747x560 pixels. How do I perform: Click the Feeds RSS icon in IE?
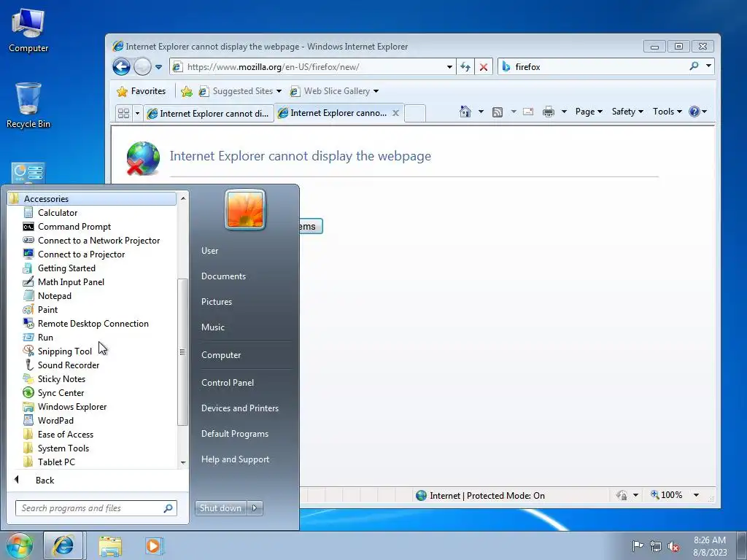(x=497, y=112)
